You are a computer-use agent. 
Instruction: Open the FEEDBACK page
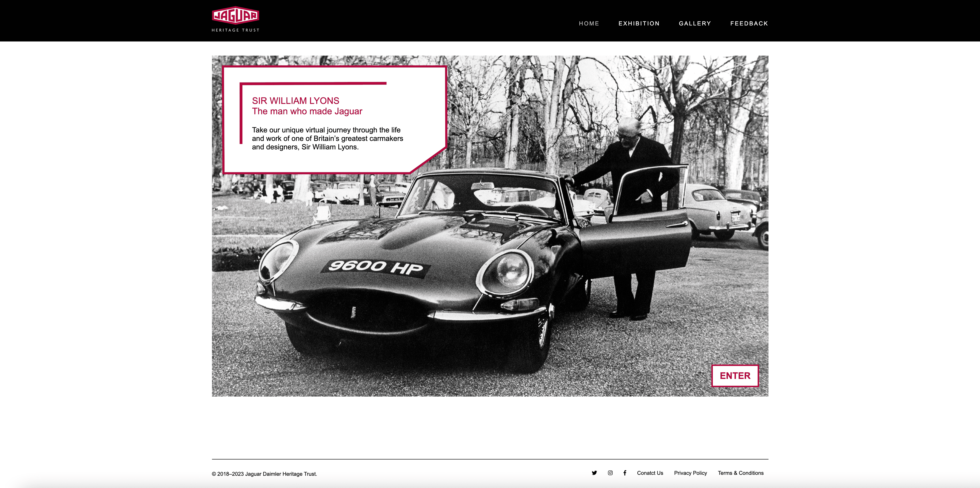pyautogui.click(x=749, y=23)
